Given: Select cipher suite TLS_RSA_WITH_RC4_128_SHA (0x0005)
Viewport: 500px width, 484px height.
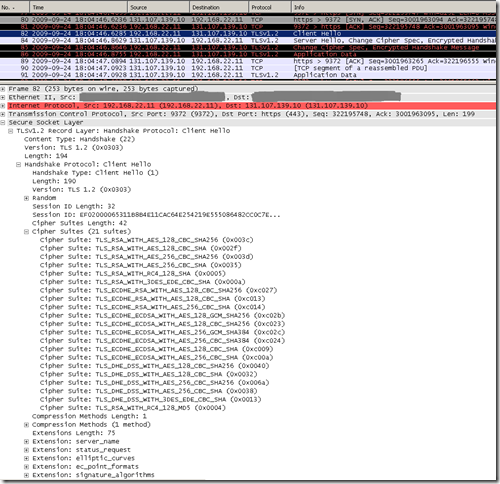Looking at the screenshot, I should tap(133, 274).
